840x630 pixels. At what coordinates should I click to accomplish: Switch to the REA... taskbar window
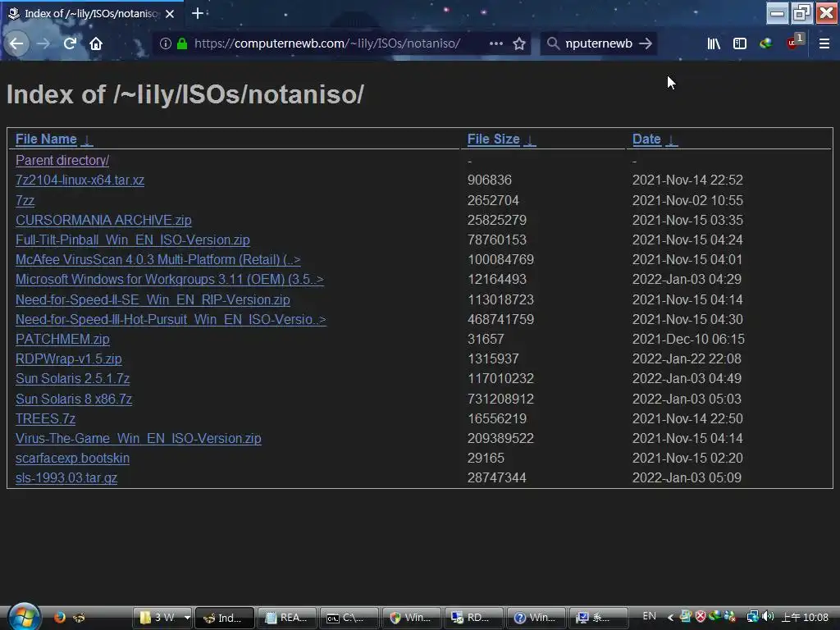(x=286, y=618)
